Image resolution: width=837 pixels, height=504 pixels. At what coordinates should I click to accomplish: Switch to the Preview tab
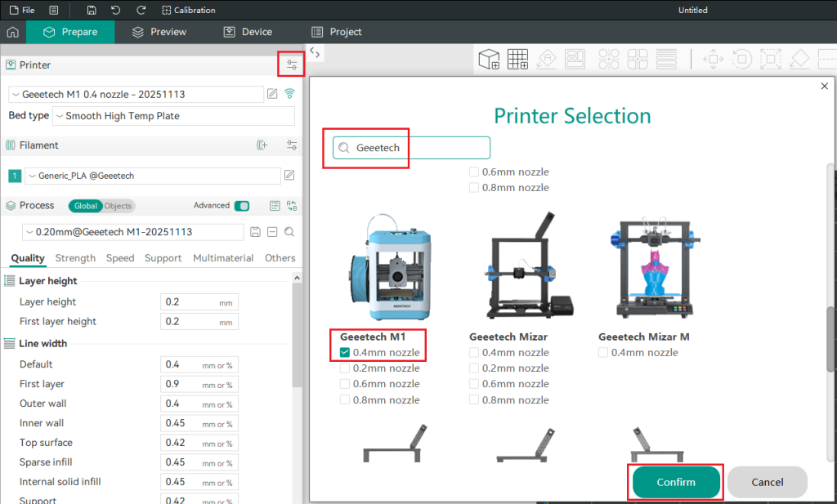159,32
